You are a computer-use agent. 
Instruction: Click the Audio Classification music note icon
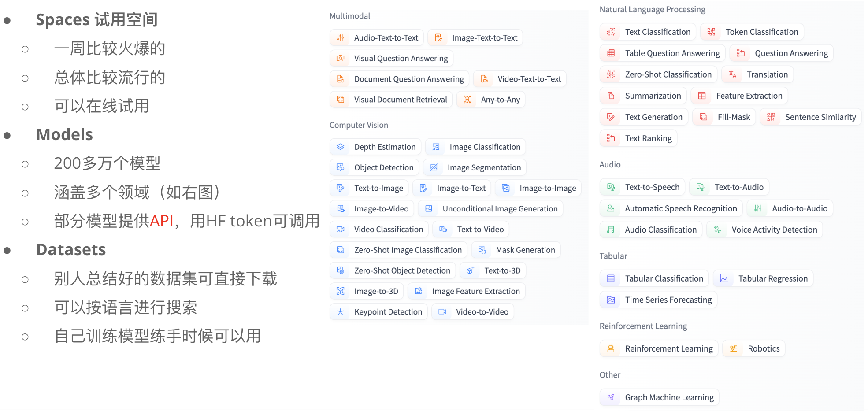coord(611,230)
